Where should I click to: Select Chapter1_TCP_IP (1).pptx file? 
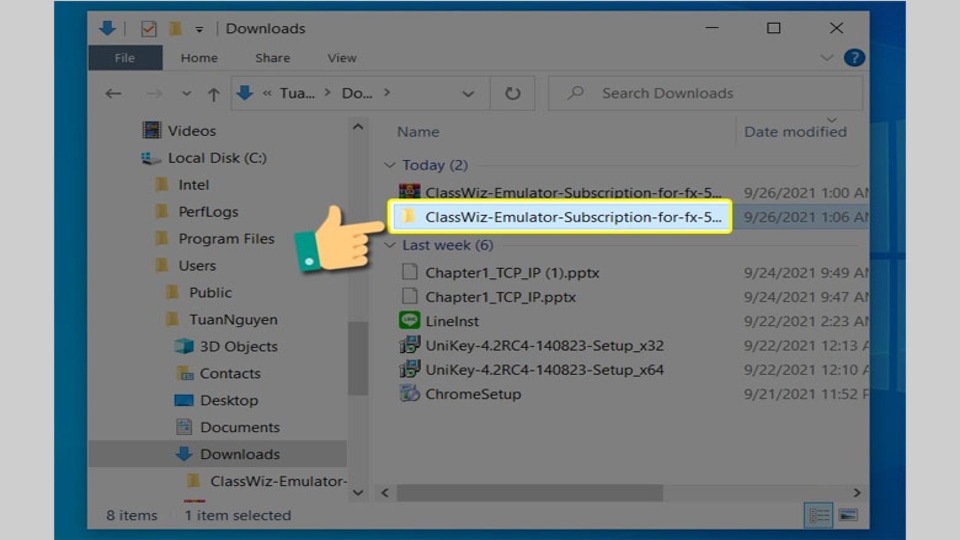coord(512,272)
